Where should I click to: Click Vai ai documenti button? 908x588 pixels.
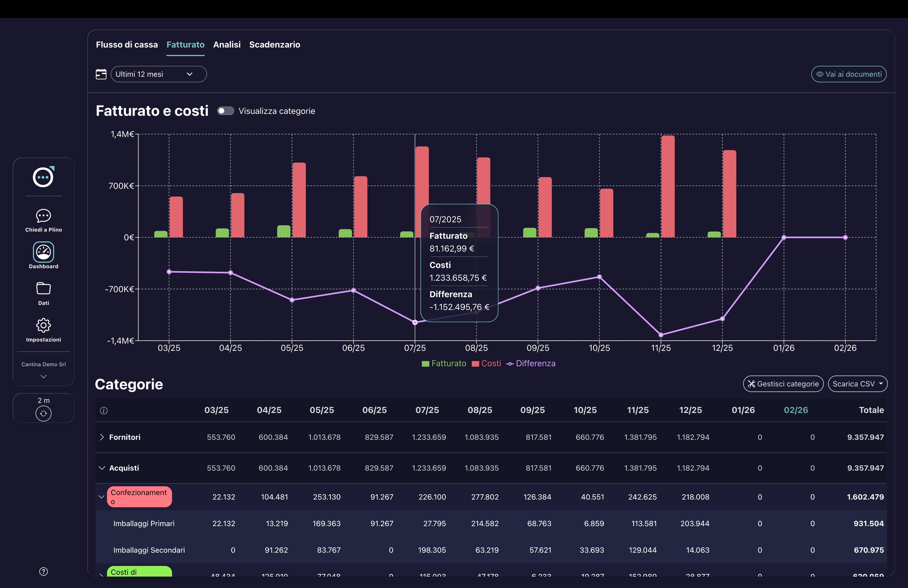pos(849,74)
